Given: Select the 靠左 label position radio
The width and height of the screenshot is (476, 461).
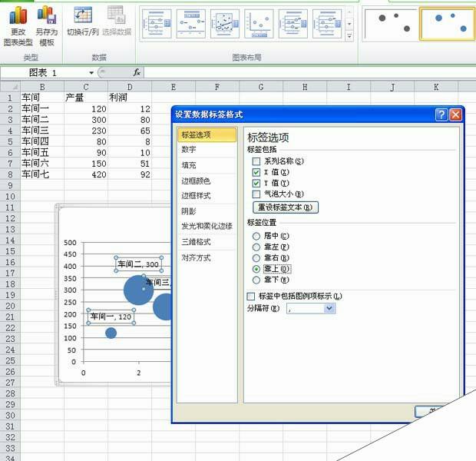Looking at the screenshot, I should (x=256, y=247).
